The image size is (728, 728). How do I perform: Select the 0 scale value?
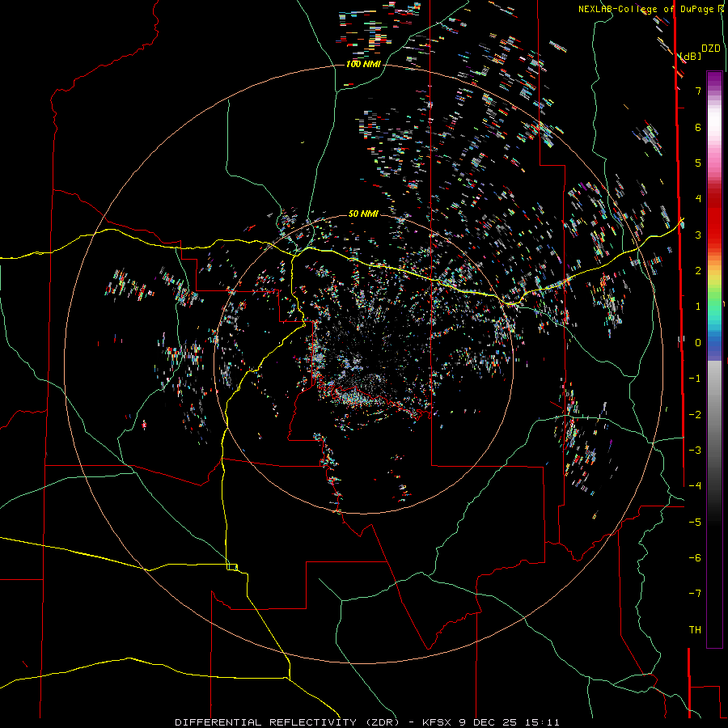click(698, 343)
